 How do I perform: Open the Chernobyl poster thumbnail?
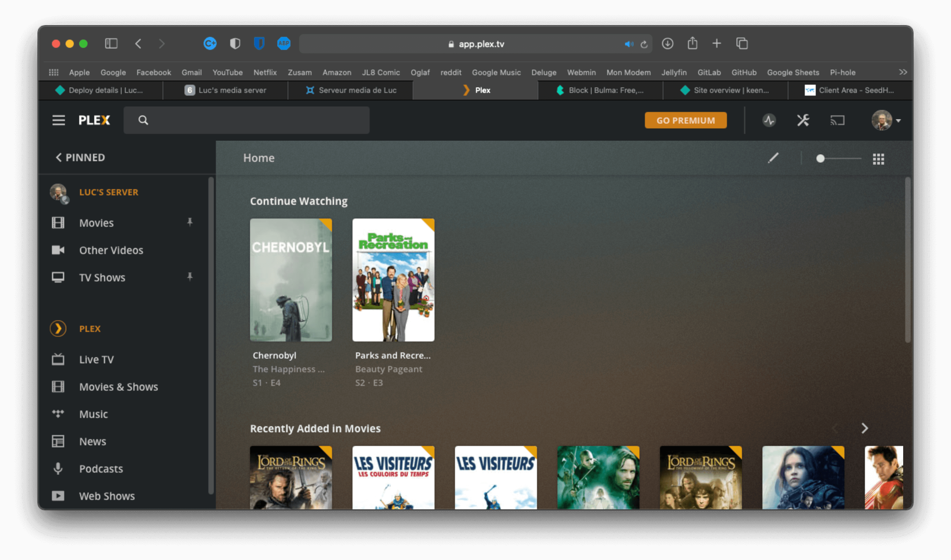pyautogui.click(x=291, y=280)
